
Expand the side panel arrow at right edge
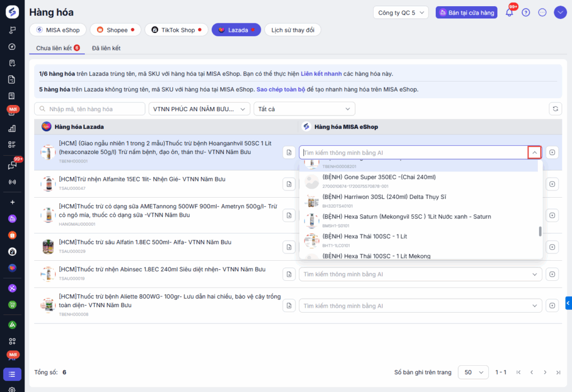568,303
